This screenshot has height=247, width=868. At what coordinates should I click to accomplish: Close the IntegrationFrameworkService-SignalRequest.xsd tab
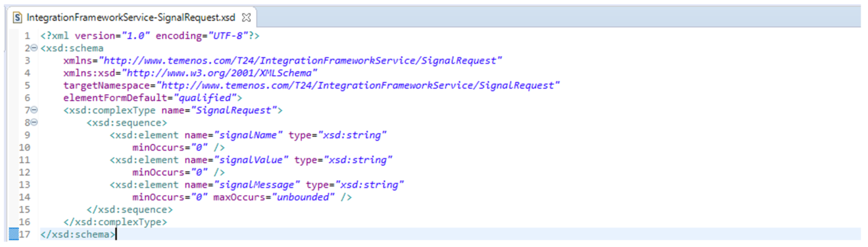coord(247,16)
